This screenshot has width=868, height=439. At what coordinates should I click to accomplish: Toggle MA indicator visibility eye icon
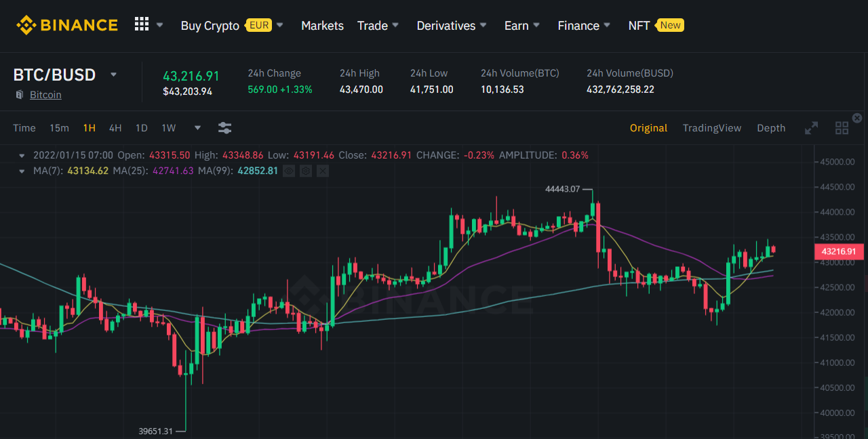(289, 171)
